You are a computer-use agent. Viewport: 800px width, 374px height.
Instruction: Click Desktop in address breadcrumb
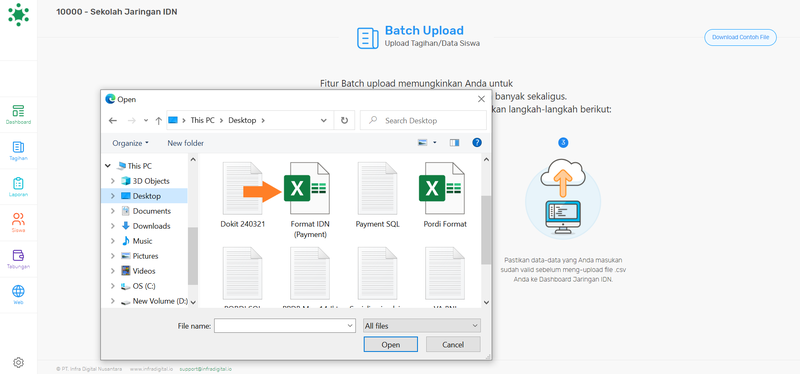click(x=242, y=121)
